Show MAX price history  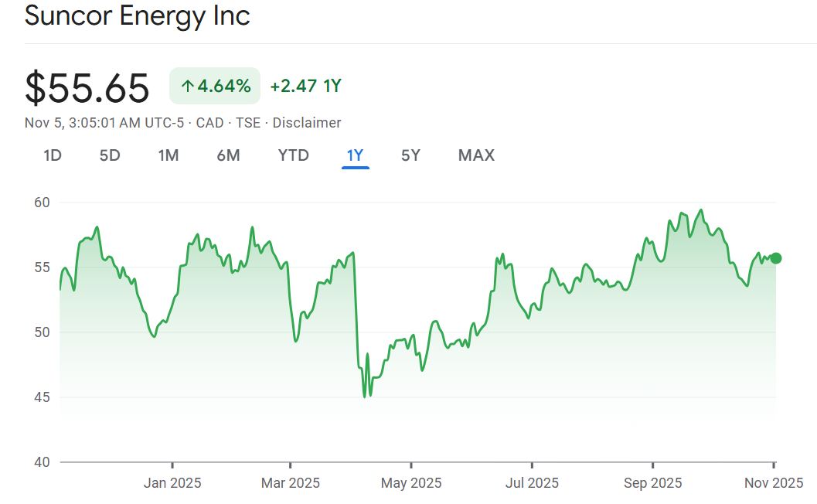tap(476, 155)
